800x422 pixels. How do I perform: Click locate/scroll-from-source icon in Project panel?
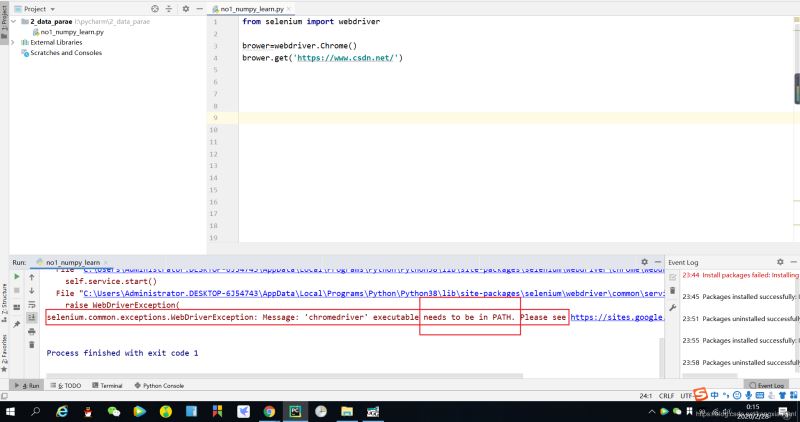click(155, 9)
